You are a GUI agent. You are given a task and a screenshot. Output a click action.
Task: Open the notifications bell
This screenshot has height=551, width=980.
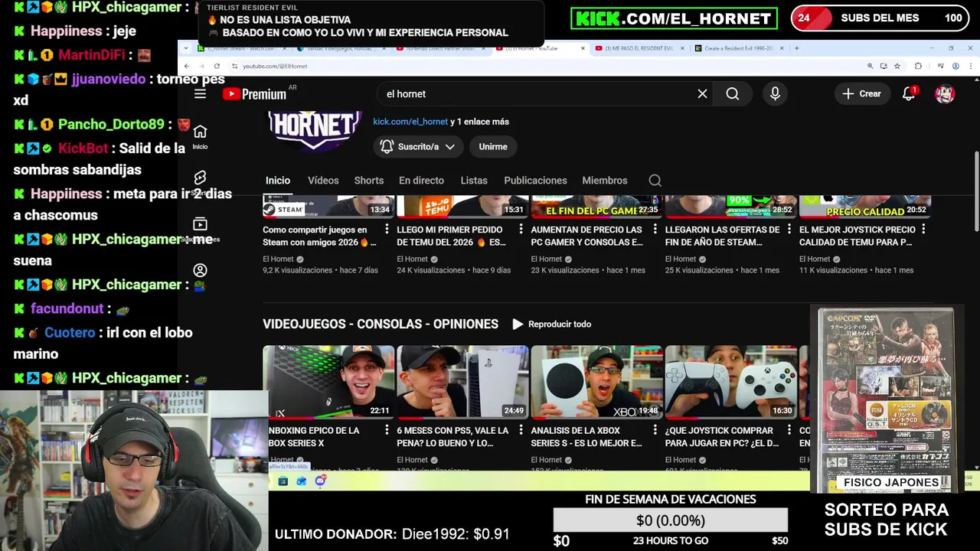point(909,93)
